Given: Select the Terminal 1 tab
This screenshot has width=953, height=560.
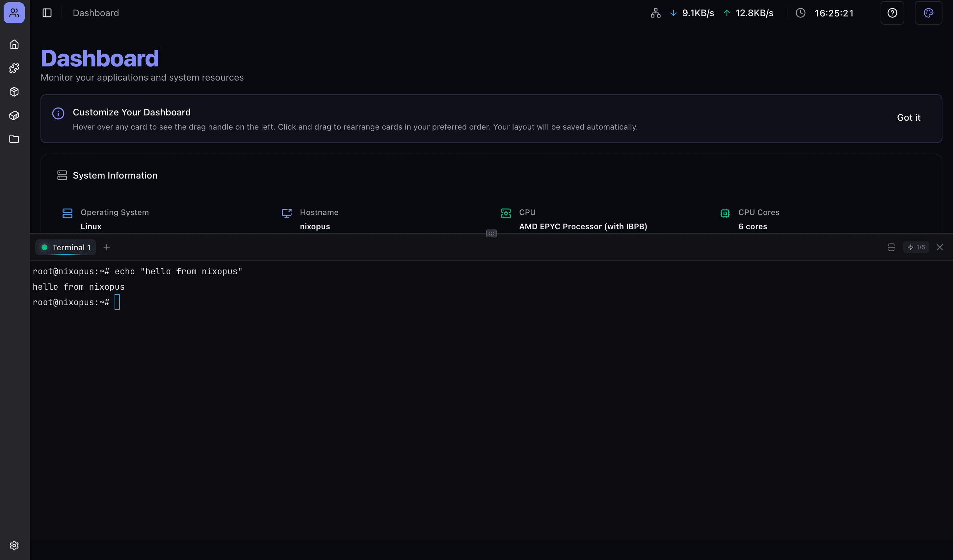Looking at the screenshot, I should tap(66, 248).
